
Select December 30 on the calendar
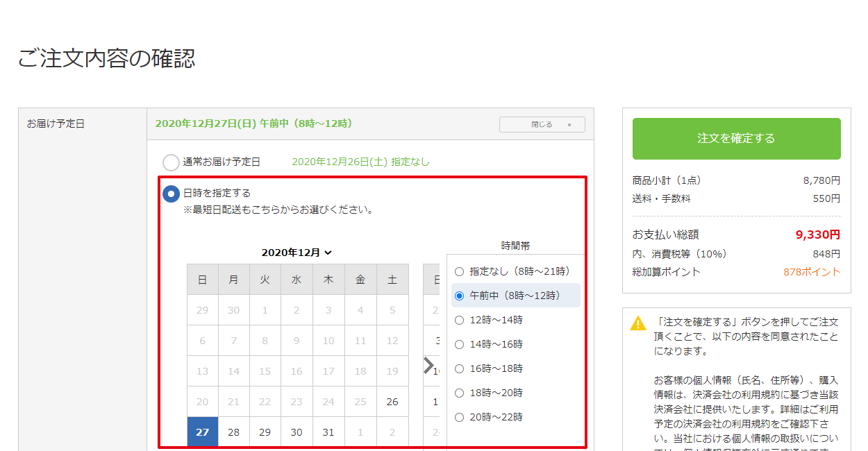pyautogui.click(x=297, y=432)
